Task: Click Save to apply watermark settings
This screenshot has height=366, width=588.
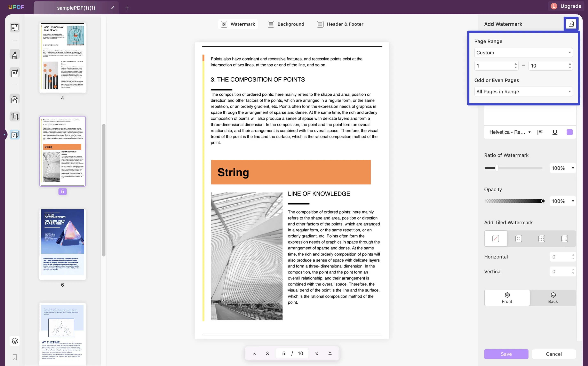Action: (x=506, y=354)
